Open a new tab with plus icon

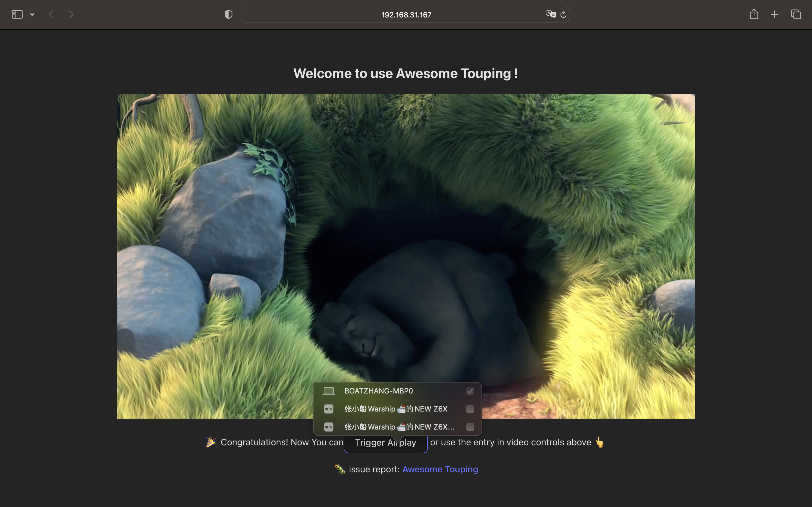(775, 14)
